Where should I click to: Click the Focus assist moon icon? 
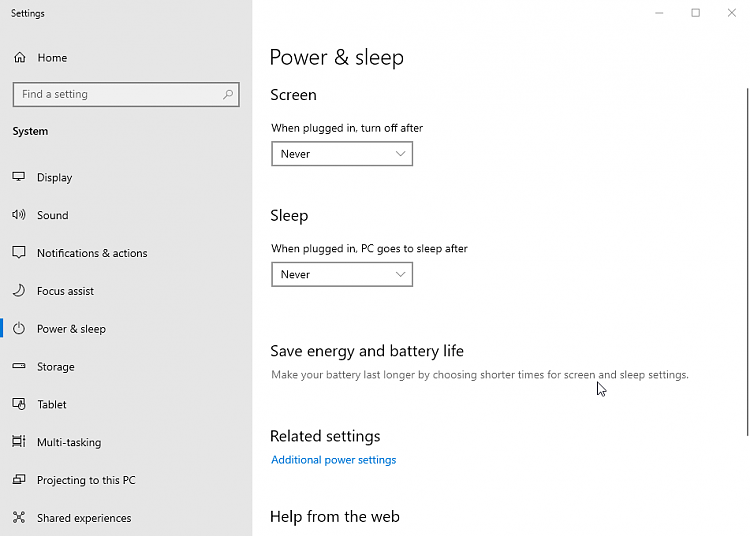pos(19,291)
